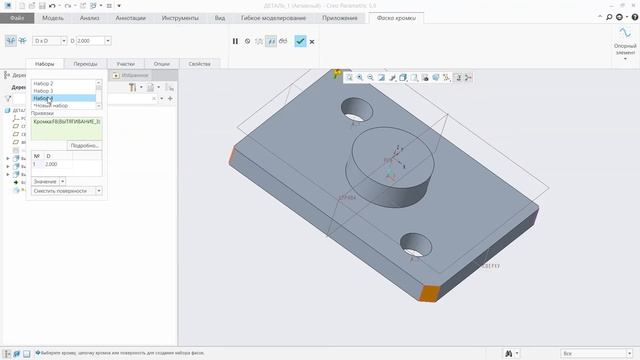Expand the third extrude feature in tree
Viewport: 640px width, 360px height.
pos(8,174)
